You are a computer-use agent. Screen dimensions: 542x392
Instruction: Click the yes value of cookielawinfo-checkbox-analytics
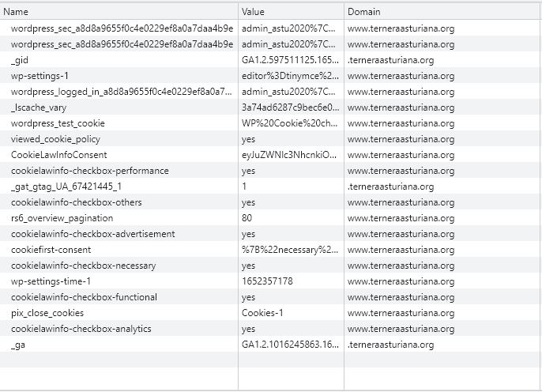248,330
